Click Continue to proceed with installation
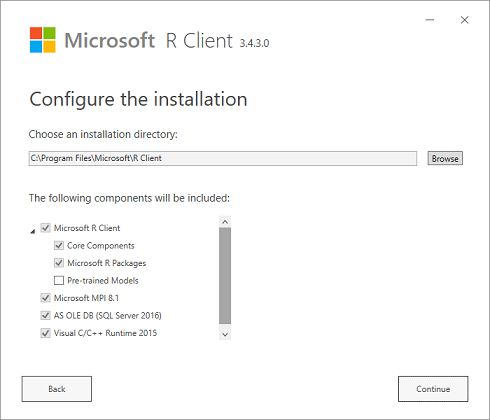Image resolution: width=490 pixels, height=420 pixels. 433,389
